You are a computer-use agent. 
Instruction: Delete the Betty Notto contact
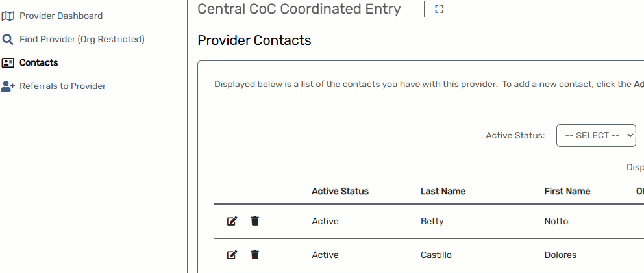pyautogui.click(x=255, y=221)
